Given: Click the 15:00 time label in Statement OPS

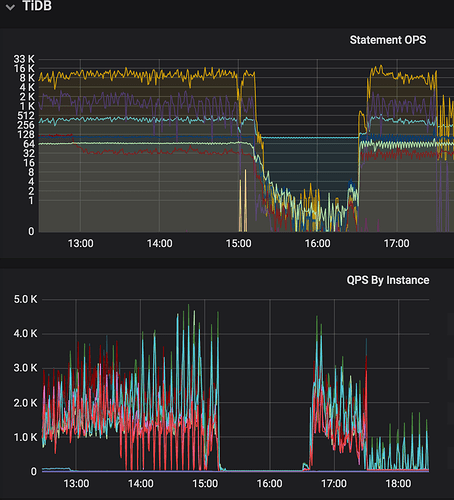Looking at the screenshot, I should pyautogui.click(x=238, y=243).
